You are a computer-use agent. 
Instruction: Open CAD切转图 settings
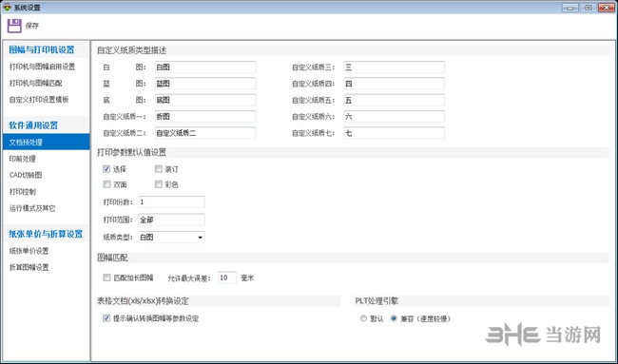tap(26, 175)
